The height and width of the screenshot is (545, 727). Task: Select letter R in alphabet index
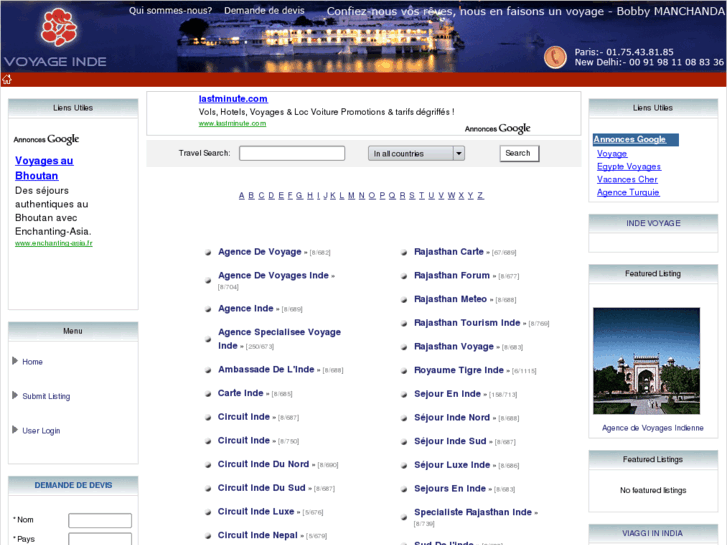(x=402, y=196)
